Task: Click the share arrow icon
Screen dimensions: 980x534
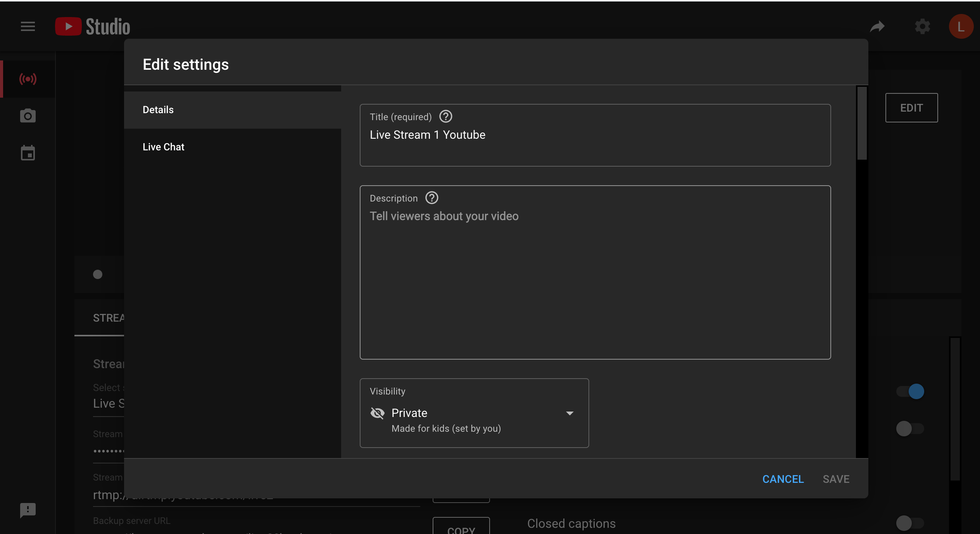Action: pos(877,26)
